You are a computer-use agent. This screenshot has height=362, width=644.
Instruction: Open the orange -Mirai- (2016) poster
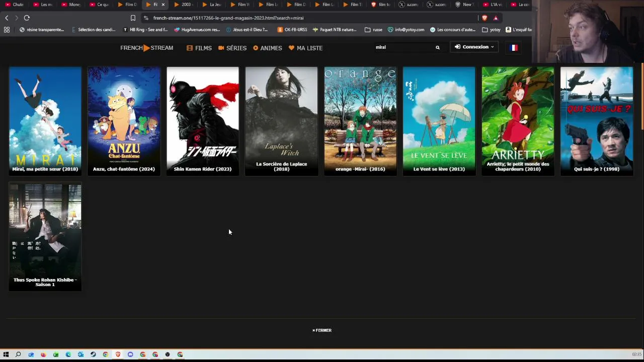(360, 121)
